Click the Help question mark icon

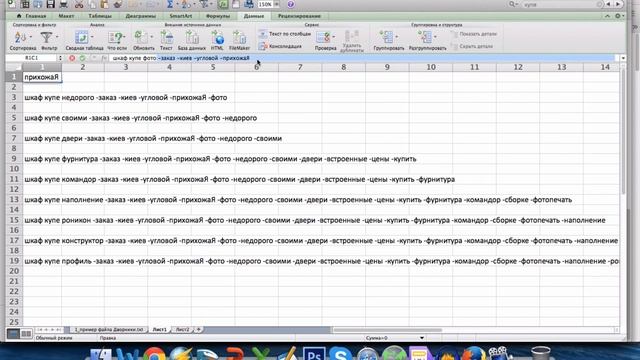point(291,4)
